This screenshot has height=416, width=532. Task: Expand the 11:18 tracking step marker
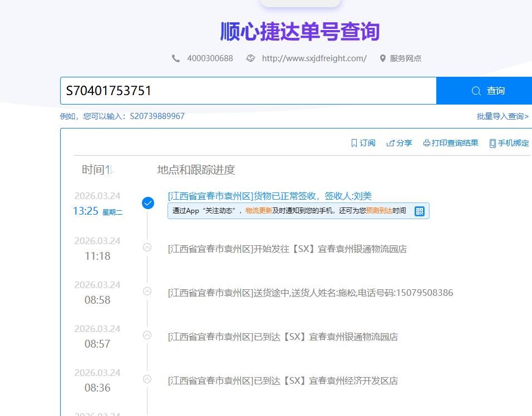(x=147, y=247)
